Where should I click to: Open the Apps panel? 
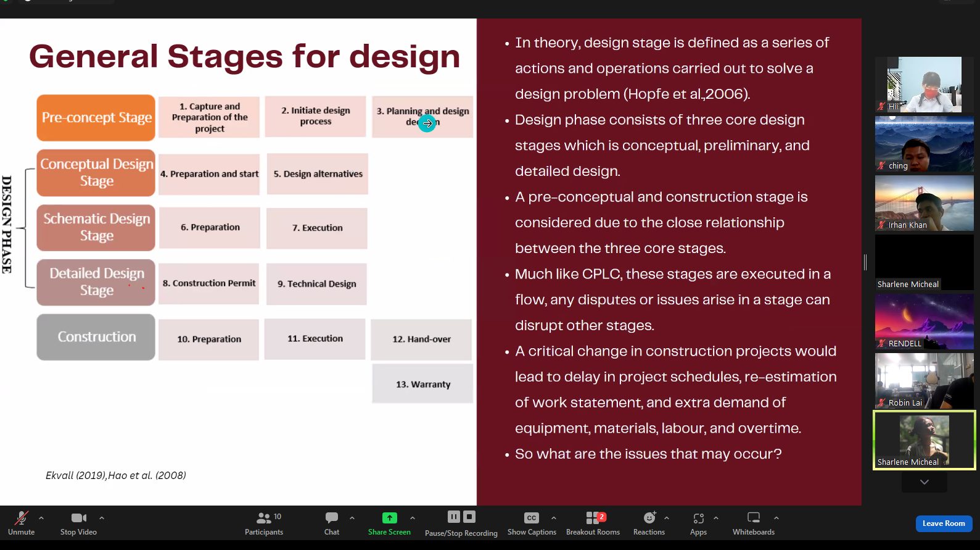(699, 523)
